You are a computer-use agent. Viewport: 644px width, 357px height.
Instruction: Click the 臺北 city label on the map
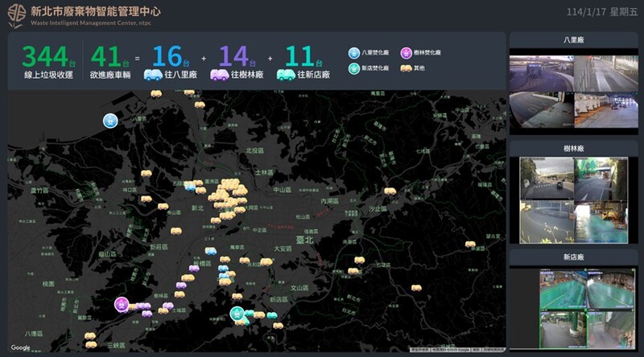point(305,240)
